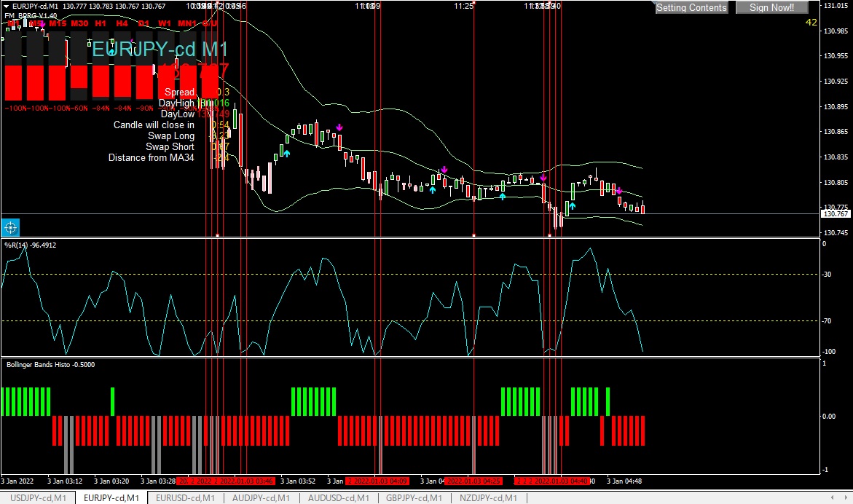
Task: Select the last magenta sell arrow on the chart
Action: 618,190
